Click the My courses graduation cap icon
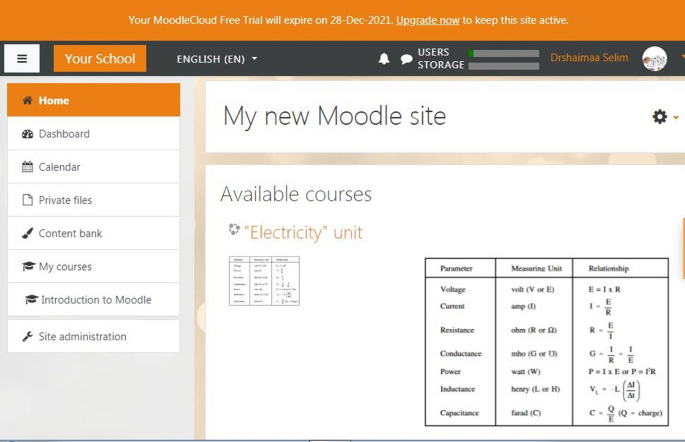Screen dimensions: 685x442 pos(28,266)
